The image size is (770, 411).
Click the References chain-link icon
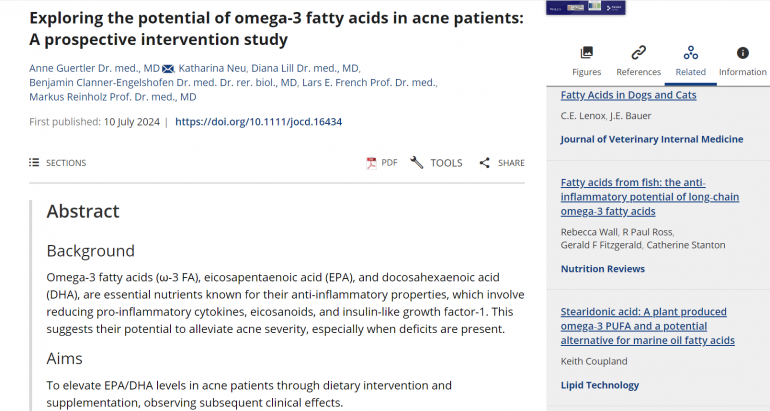tap(638, 53)
